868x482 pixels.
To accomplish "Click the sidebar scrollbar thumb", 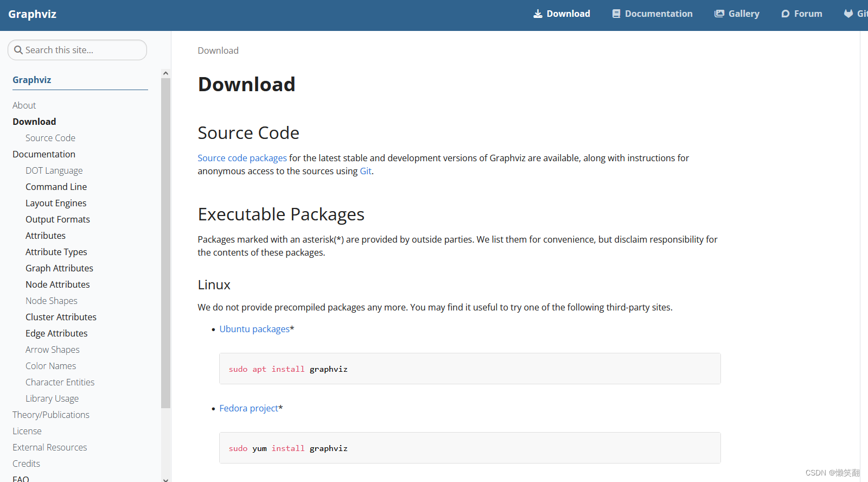I will [165, 243].
